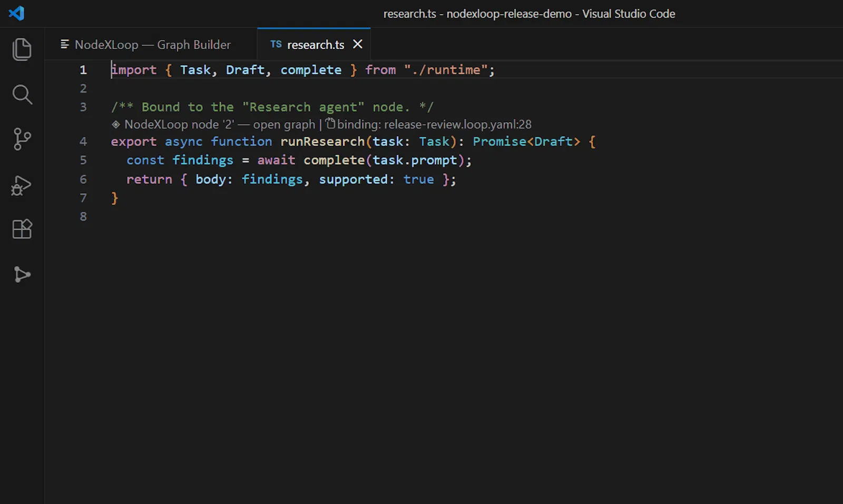Click the TS file icon on research.ts tab
The image size is (843, 504).
pos(276,44)
